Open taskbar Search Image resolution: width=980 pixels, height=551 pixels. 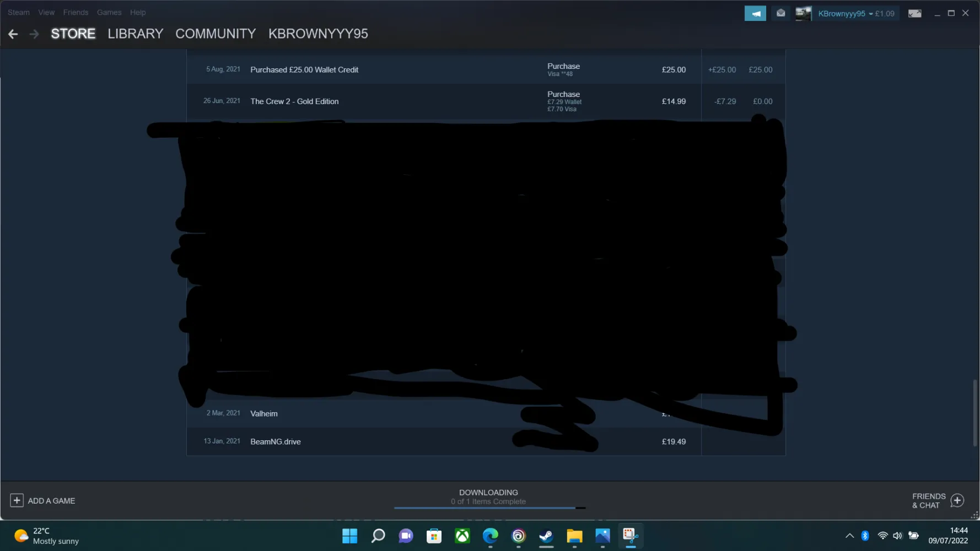pos(378,536)
